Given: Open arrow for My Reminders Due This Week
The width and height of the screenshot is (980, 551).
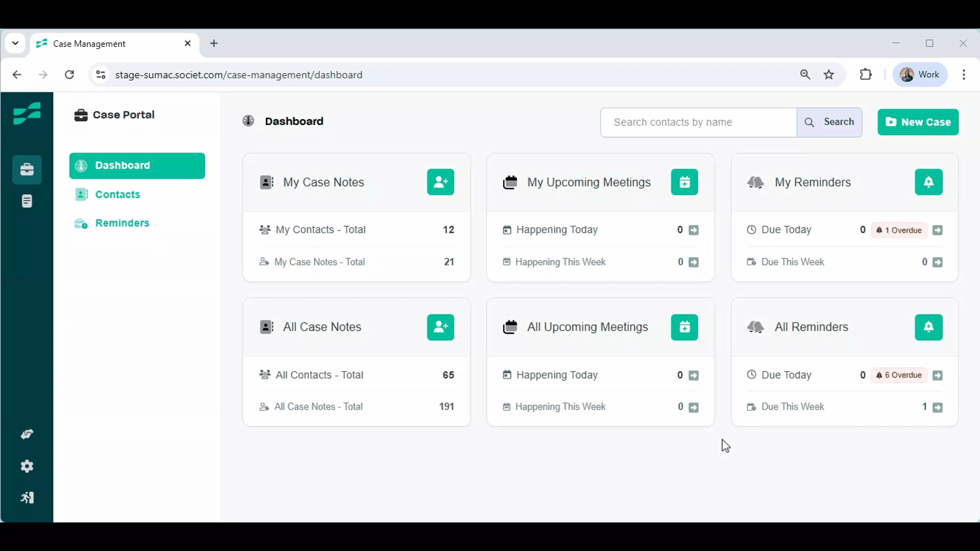Looking at the screenshot, I should tap(937, 262).
